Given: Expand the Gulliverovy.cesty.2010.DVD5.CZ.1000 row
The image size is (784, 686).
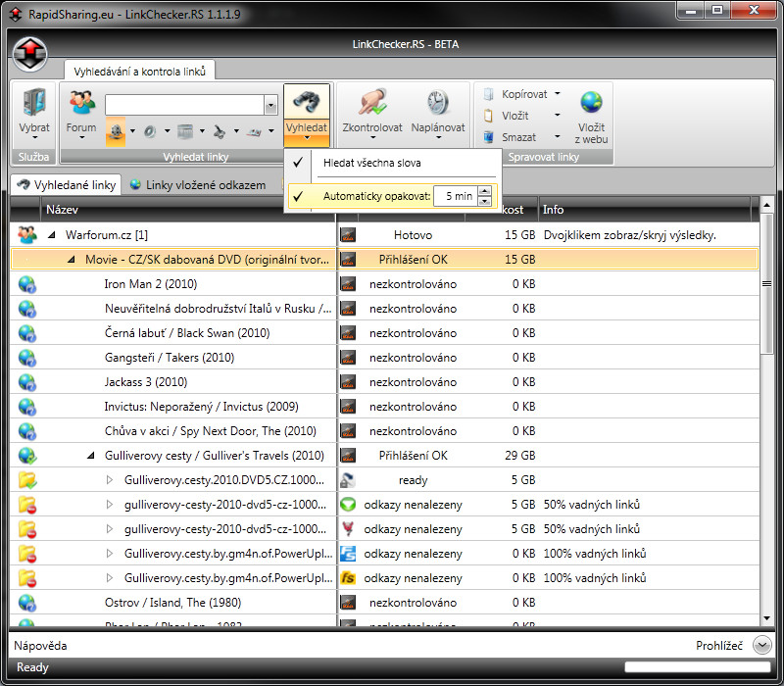Looking at the screenshot, I should click(x=110, y=480).
